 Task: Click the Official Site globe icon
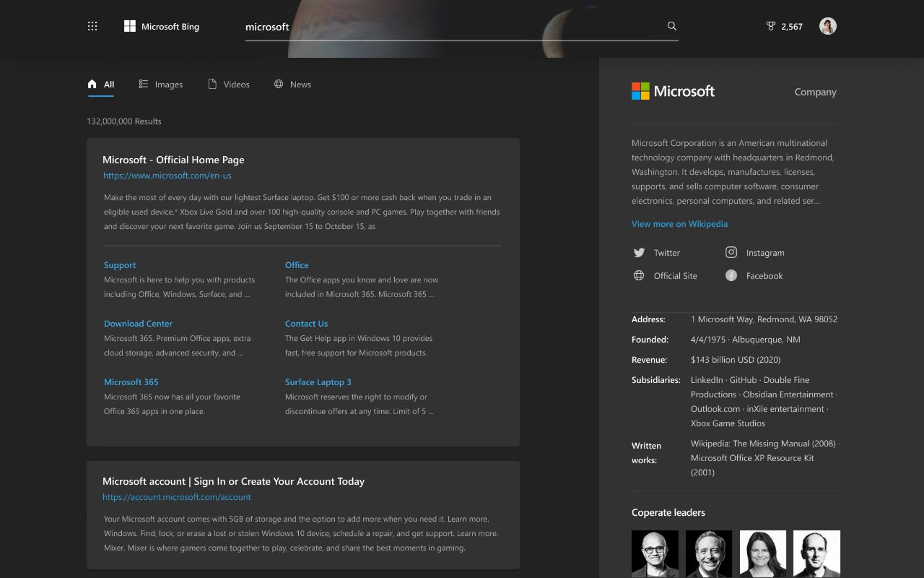click(639, 275)
